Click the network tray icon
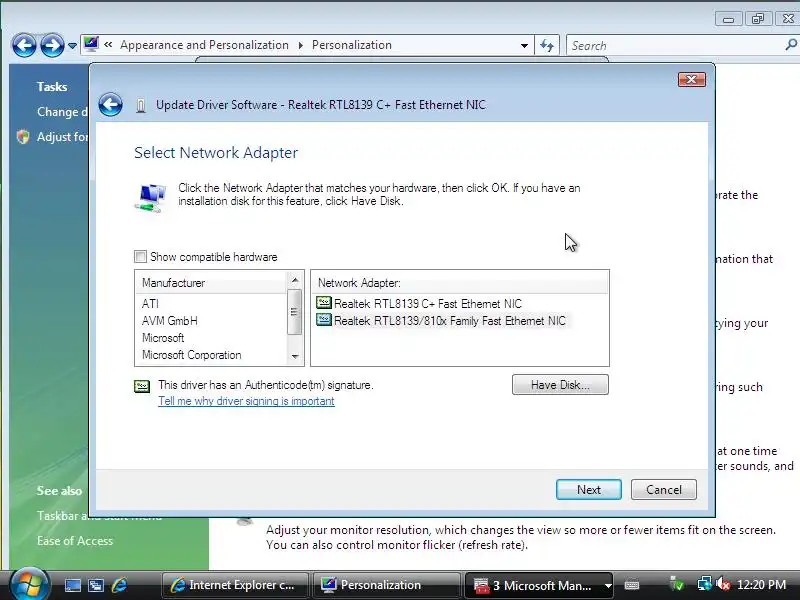This screenshot has height=600, width=800. coord(705,584)
